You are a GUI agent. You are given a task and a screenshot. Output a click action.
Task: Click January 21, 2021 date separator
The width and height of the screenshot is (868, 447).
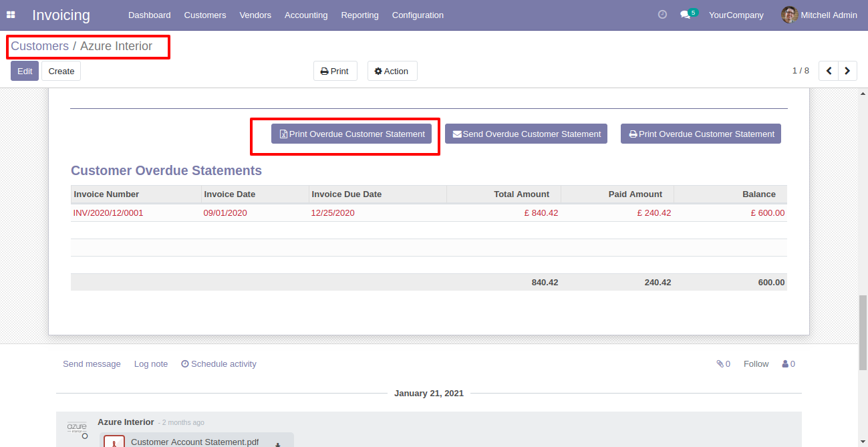429,394
